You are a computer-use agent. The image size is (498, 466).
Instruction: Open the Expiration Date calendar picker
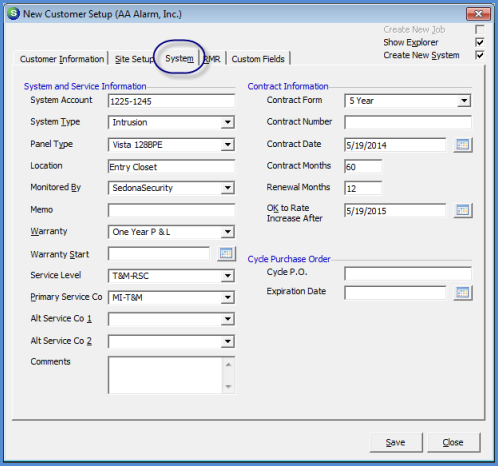coord(463,293)
